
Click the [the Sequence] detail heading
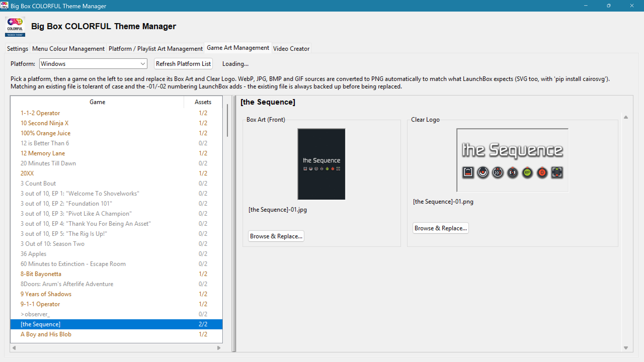[268, 102]
